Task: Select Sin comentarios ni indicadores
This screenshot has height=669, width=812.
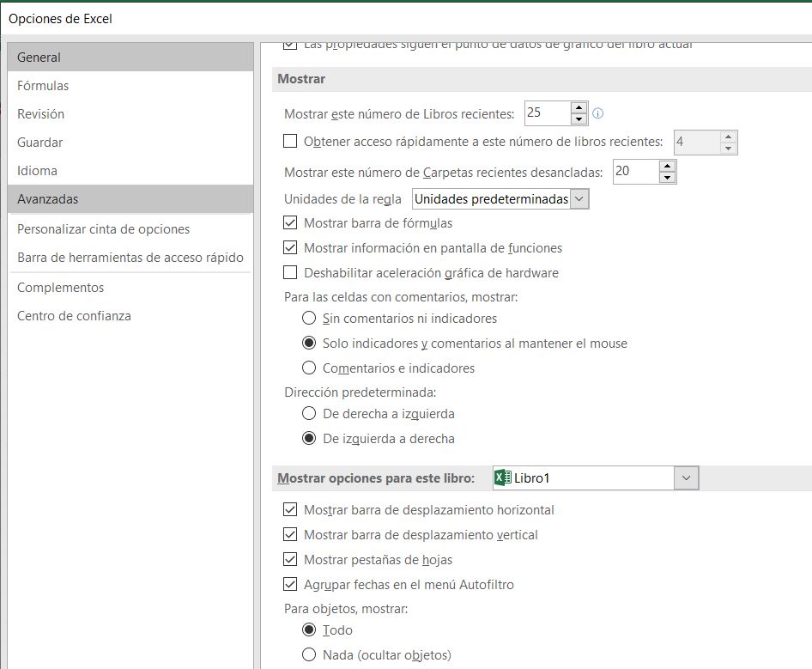Action: (309, 318)
